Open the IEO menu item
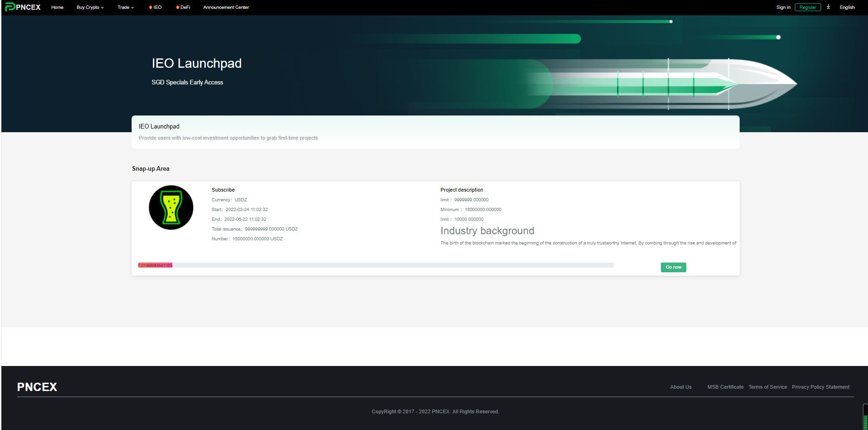868x430 pixels. [158, 7]
